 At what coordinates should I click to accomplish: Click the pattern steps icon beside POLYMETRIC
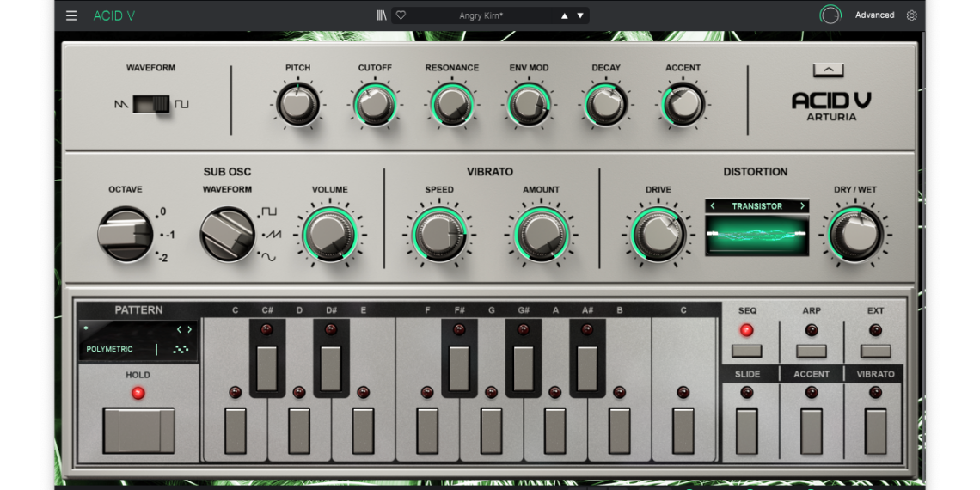[181, 349]
